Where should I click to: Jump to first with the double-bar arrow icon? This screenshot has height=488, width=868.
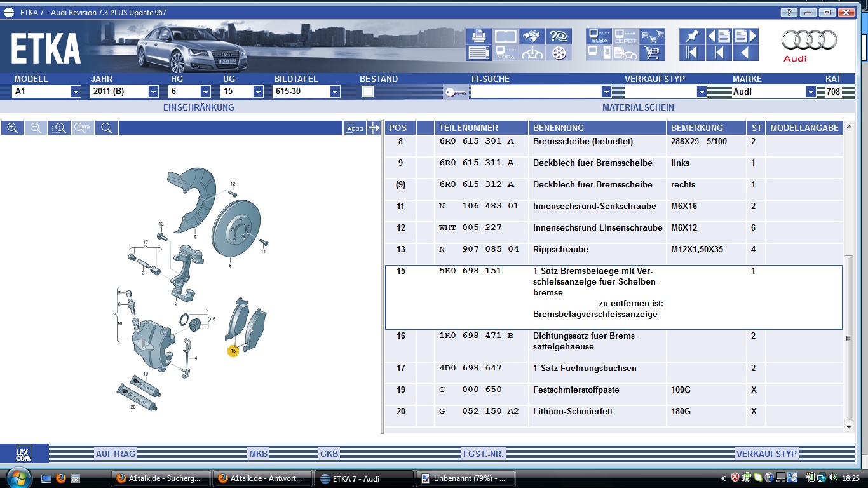(692, 53)
